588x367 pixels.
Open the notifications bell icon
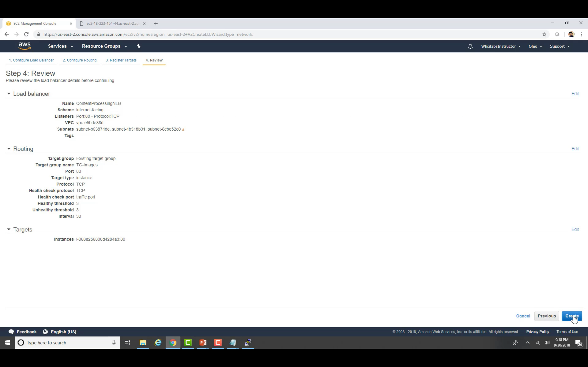tap(470, 46)
